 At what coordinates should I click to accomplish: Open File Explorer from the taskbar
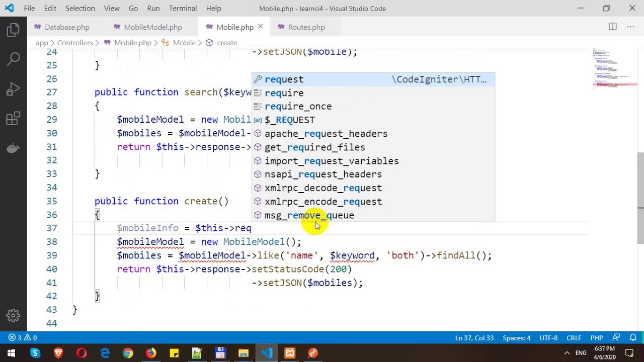pos(244,353)
